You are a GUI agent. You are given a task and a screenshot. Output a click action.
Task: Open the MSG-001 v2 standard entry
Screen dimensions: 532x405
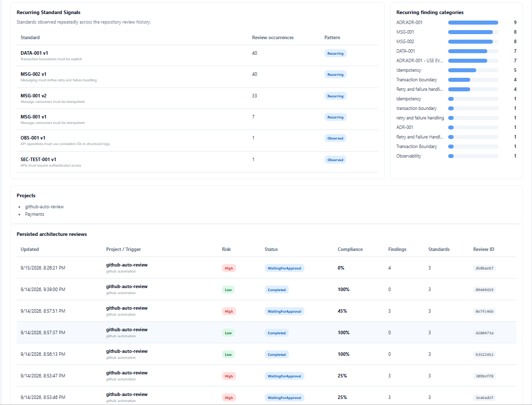tap(34, 95)
